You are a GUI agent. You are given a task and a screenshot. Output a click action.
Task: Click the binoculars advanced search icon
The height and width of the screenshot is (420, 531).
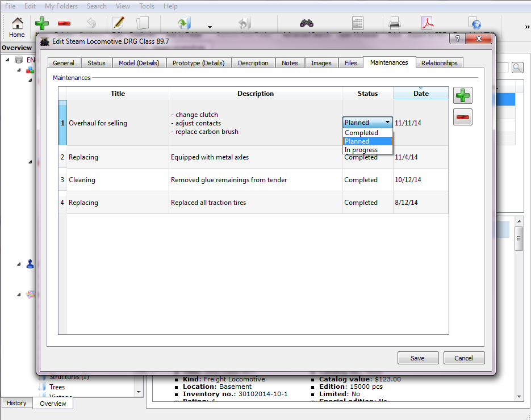(x=307, y=23)
